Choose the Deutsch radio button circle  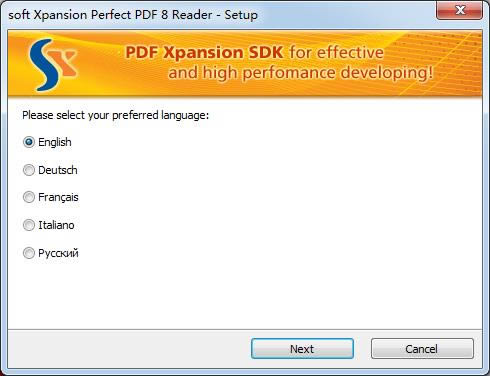[29, 170]
